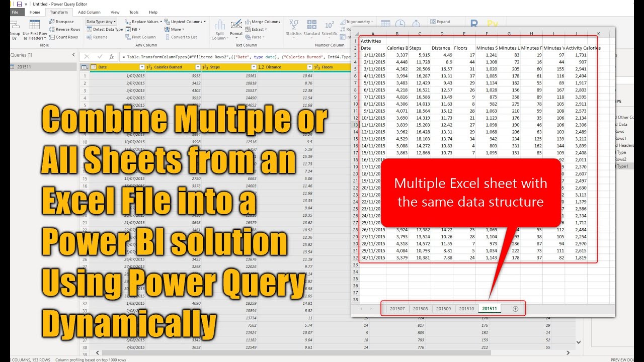The image size is (644, 362).
Task: Click the fx function icon
Action: point(112,57)
